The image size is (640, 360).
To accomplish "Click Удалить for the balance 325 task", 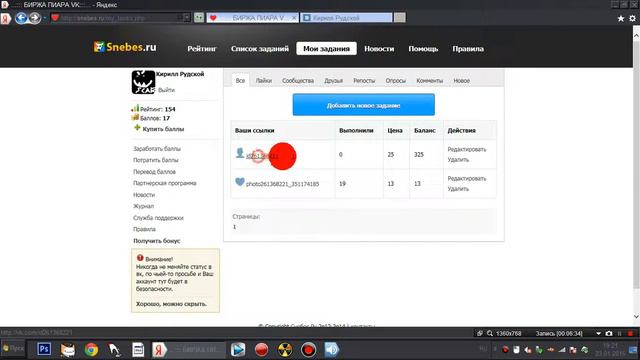I will 458,160.
